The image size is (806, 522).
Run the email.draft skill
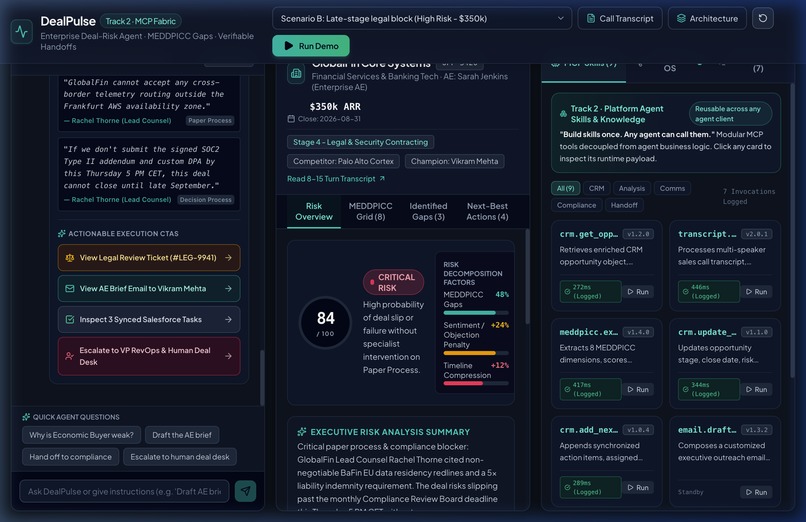pos(757,492)
